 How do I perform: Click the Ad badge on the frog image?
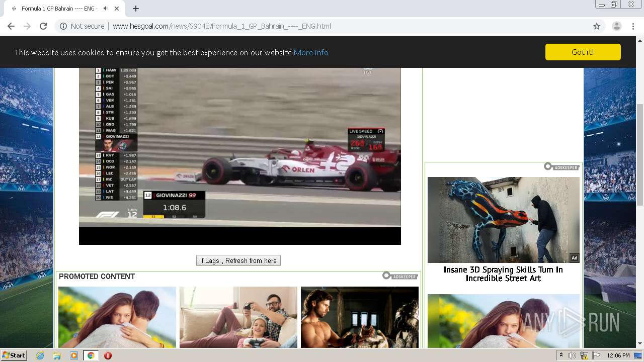point(574,258)
